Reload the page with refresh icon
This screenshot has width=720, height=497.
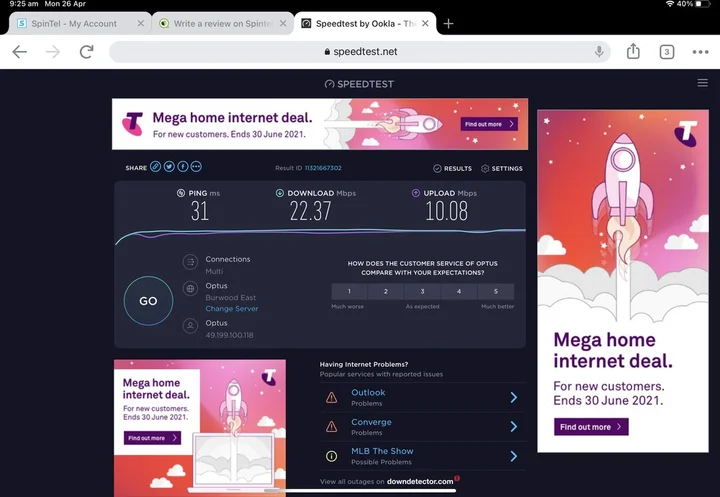tap(86, 51)
